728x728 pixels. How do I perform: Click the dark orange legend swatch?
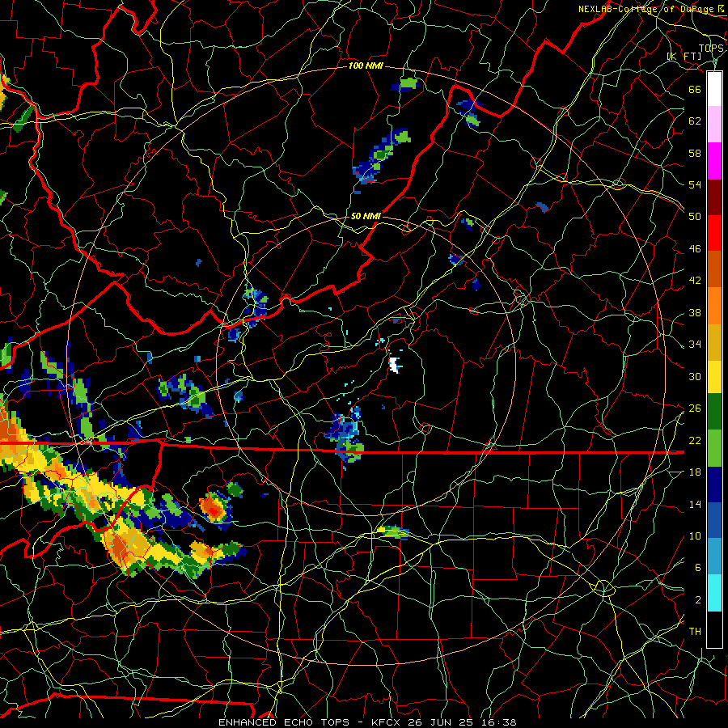point(714,269)
